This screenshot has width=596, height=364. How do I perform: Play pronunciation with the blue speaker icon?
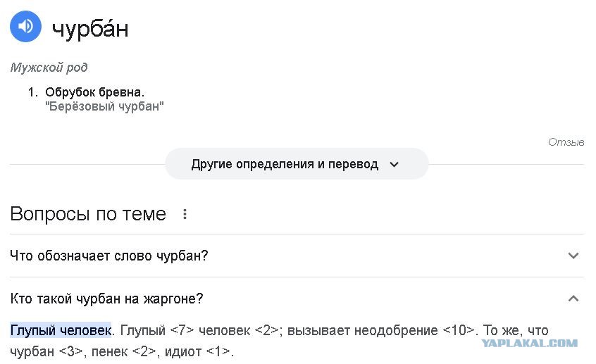tap(25, 26)
